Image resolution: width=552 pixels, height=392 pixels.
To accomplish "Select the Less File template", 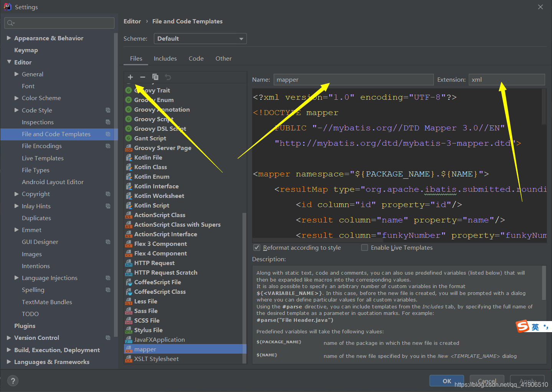I will pyautogui.click(x=146, y=301).
